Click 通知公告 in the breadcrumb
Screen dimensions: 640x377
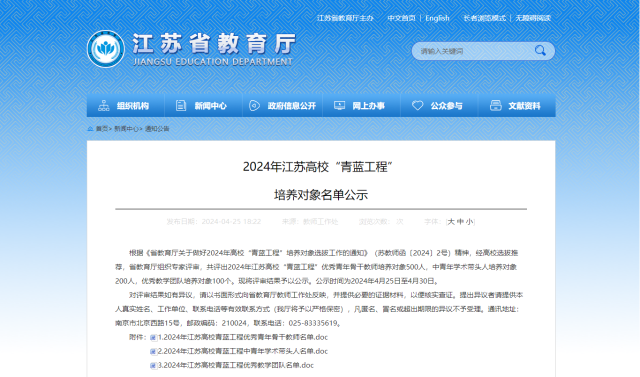click(157, 129)
